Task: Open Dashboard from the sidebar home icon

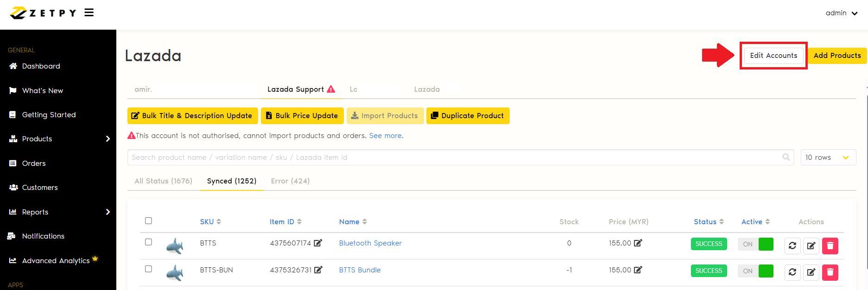Action: (x=13, y=66)
